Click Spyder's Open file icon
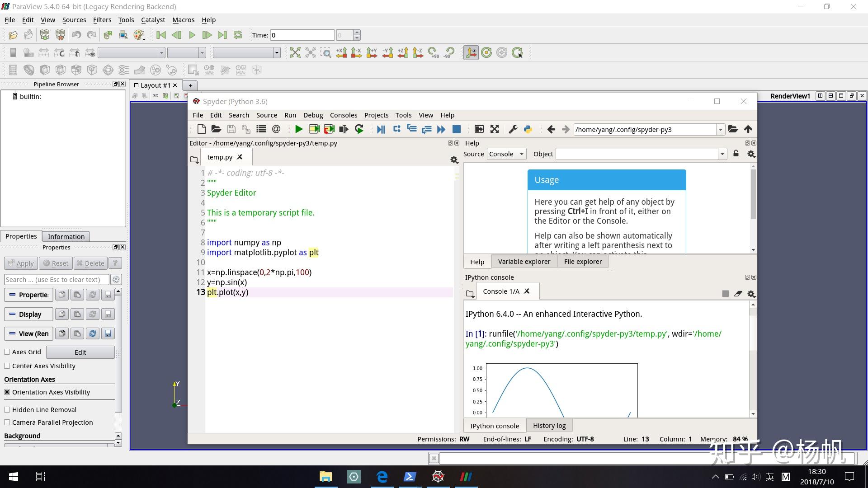This screenshot has height=488, width=868. point(216,129)
